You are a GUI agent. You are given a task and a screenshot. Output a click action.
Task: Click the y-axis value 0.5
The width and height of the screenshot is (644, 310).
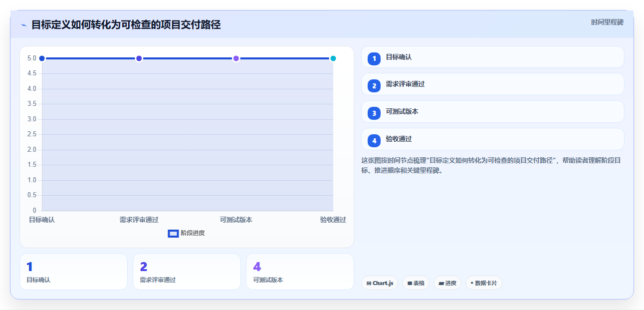pyautogui.click(x=32, y=195)
